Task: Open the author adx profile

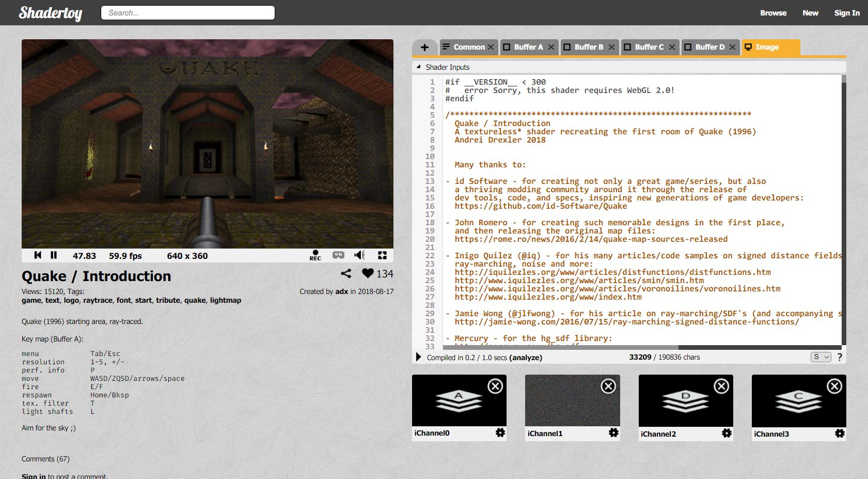Action: 341,291
